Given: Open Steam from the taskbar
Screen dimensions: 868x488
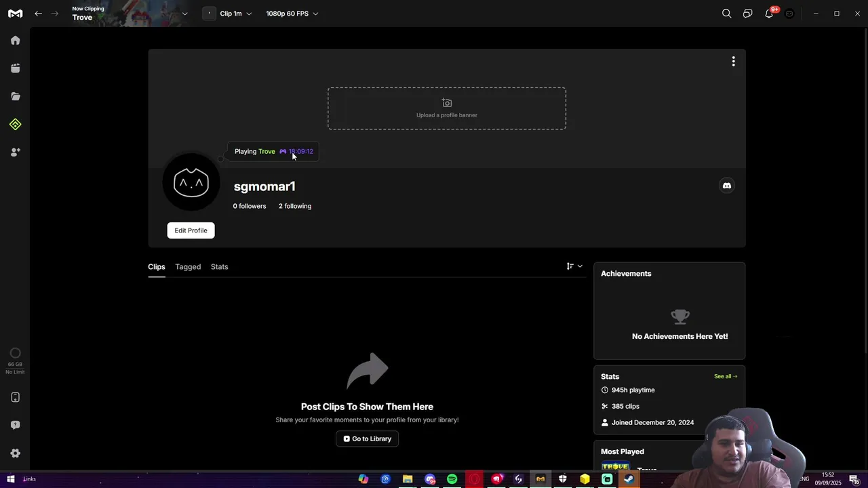Looking at the screenshot, I should 629,479.
